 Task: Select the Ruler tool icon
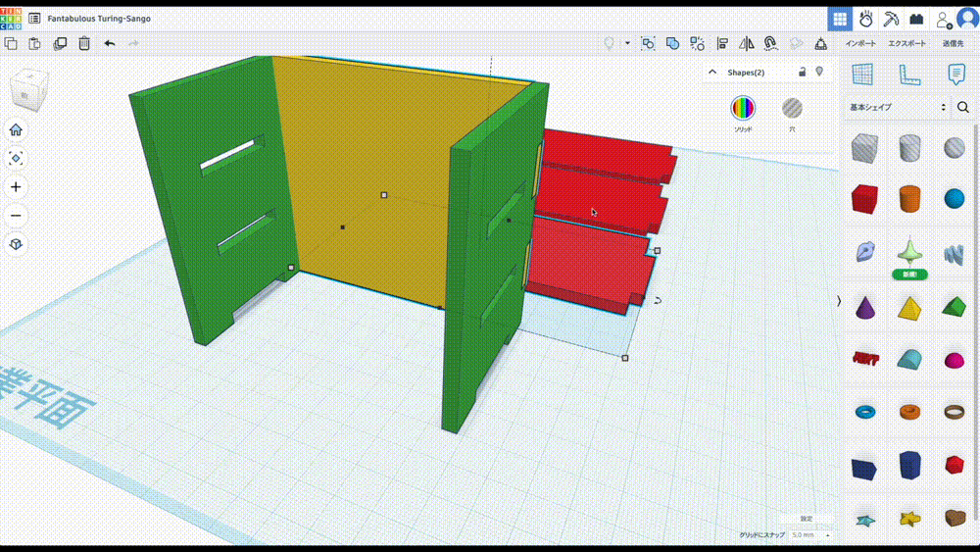[x=908, y=75]
